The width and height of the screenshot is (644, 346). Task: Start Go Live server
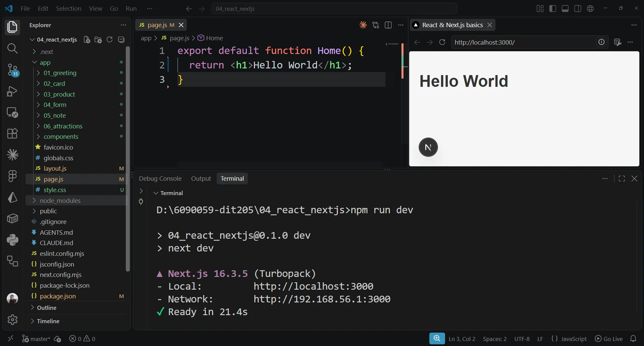(608, 339)
